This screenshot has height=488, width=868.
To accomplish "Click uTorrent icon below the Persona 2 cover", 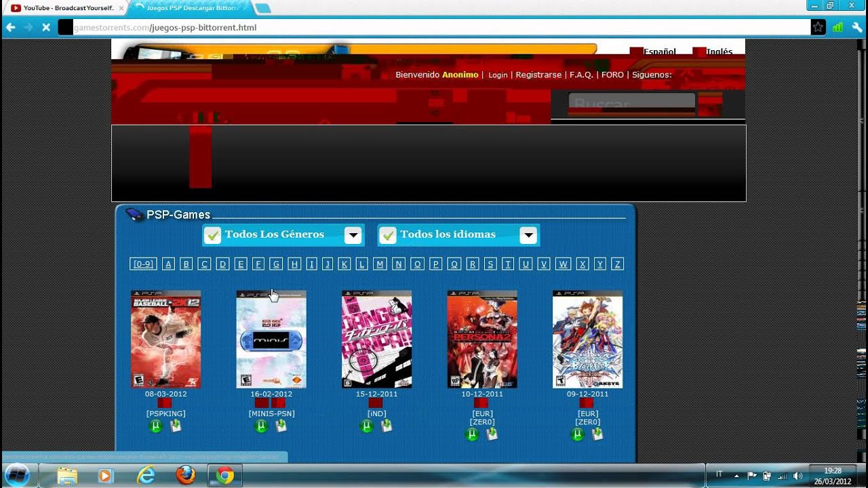I will point(473,434).
